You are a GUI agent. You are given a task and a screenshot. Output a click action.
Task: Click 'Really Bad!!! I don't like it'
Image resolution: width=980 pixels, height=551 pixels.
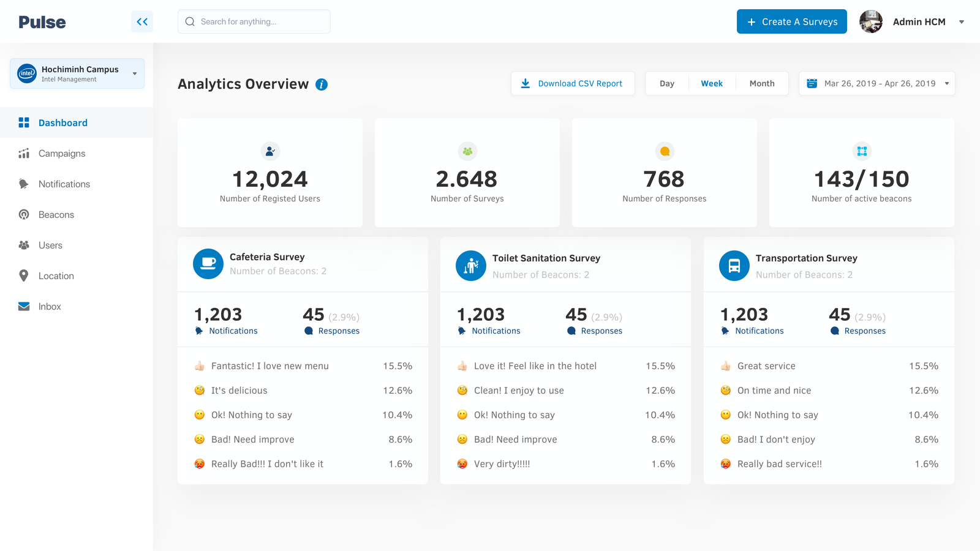pyautogui.click(x=303, y=464)
